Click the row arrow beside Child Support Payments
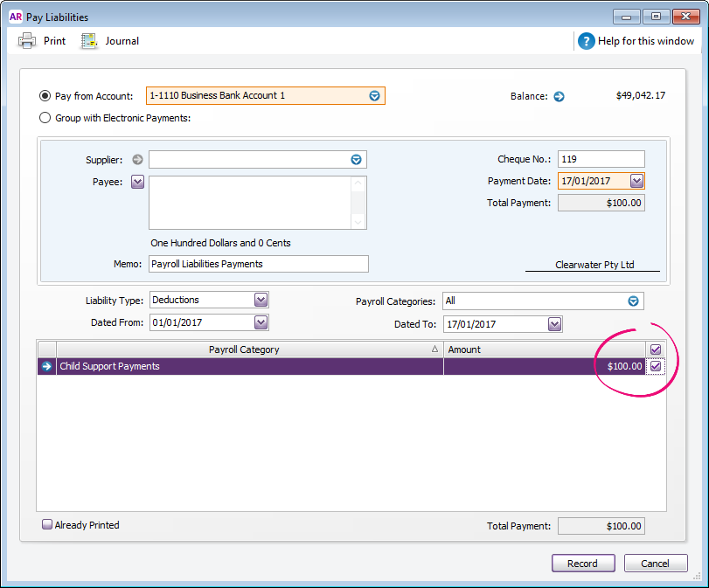 (x=45, y=366)
